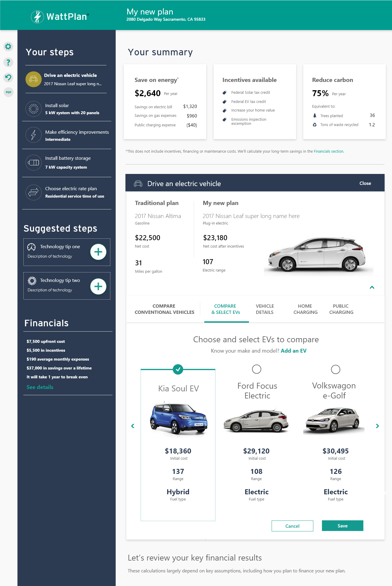Image resolution: width=392 pixels, height=586 pixels.
Task: Switch to Compare & Select EVs tab
Action: coord(226,309)
